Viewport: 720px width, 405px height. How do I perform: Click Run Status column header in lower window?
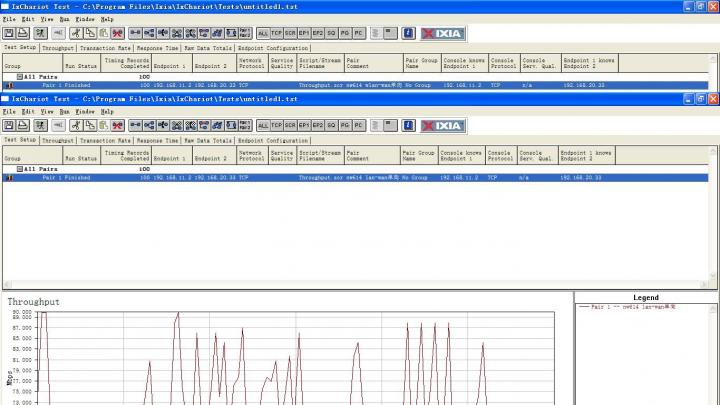(81, 155)
